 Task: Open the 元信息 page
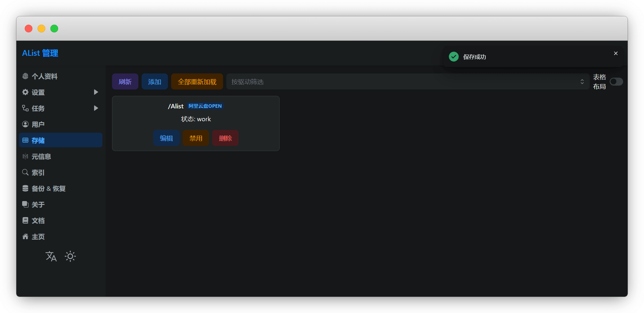[61, 156]
